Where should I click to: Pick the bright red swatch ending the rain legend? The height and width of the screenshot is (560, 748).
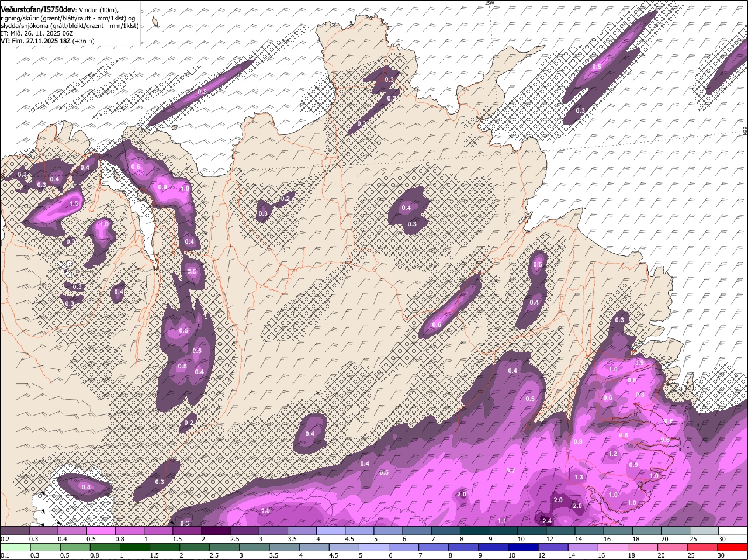click(733, 547)
